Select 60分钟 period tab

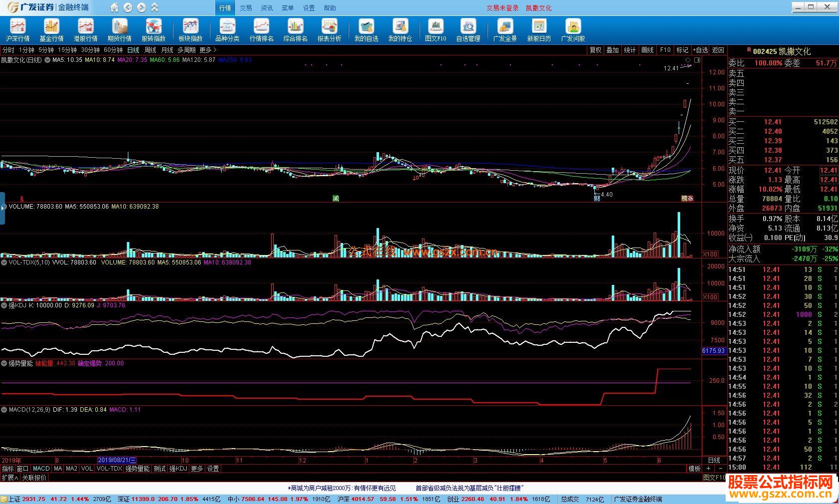113,50
